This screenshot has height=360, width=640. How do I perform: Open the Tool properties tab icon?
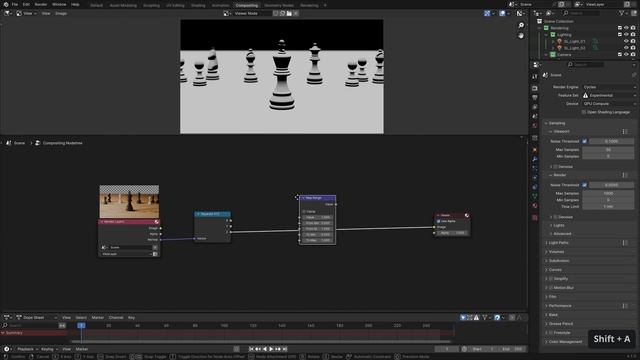click(x=535, y=76)
